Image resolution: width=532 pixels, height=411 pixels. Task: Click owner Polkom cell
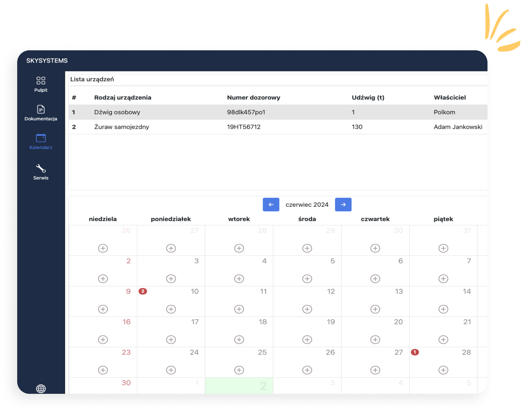[x=444, y=112]
